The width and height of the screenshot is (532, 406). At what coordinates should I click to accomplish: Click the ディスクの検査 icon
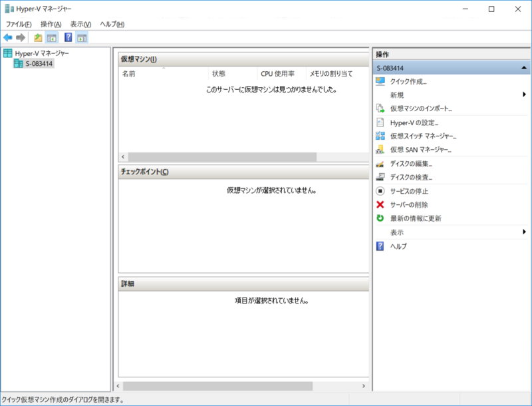click(380, 177)
